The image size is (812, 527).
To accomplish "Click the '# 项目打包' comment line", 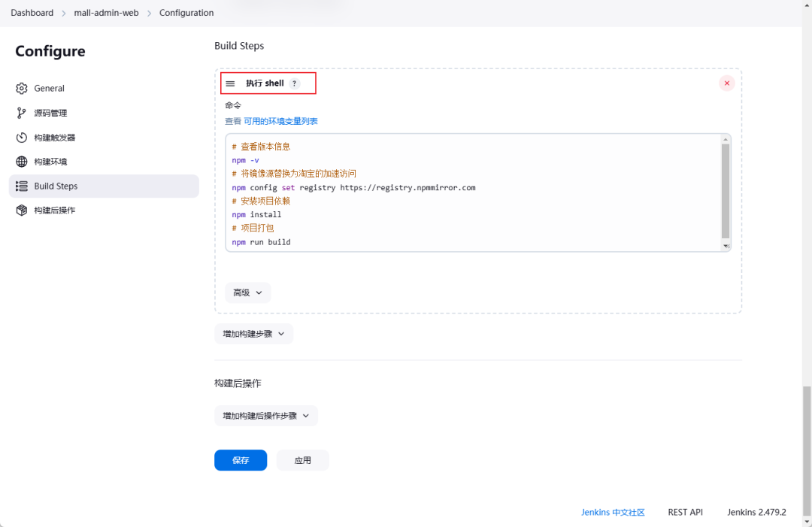I will click(253, 228).
